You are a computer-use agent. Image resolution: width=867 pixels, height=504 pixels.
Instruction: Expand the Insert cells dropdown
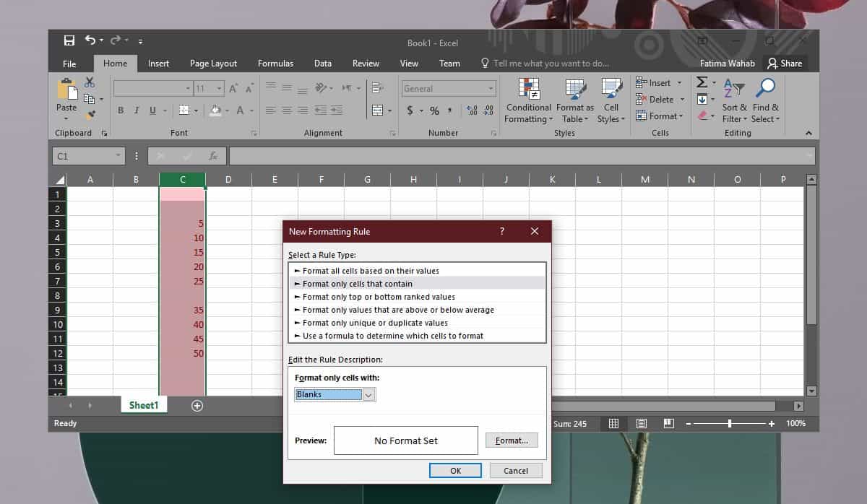[x=679, y=83]
